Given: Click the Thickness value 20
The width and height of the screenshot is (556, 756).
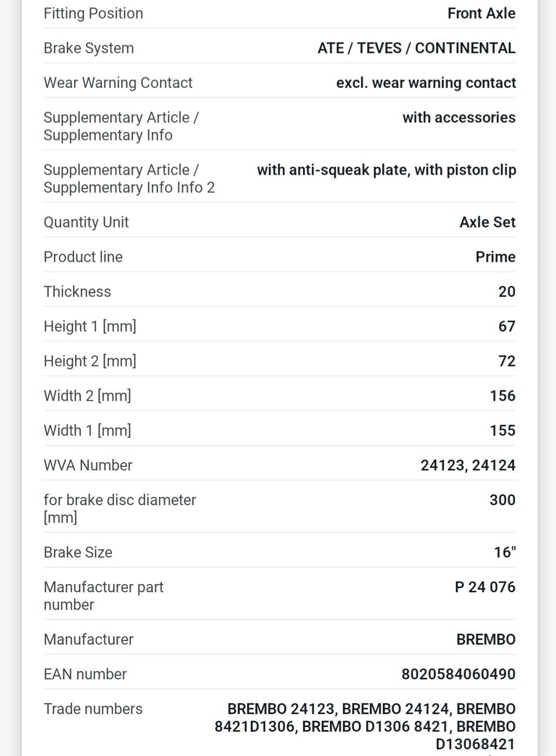Looking at the screenshot, I should (507, 291).
